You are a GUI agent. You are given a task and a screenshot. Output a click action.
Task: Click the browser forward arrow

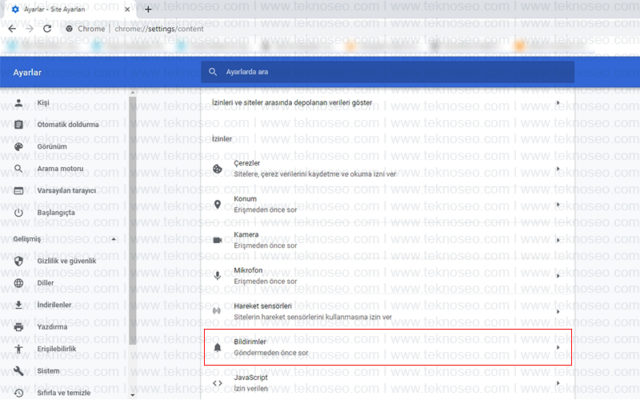point(29,29)
